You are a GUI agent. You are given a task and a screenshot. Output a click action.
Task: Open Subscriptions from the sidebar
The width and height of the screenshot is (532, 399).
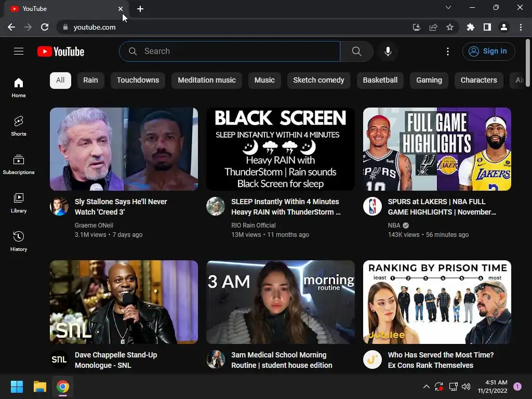19,164
